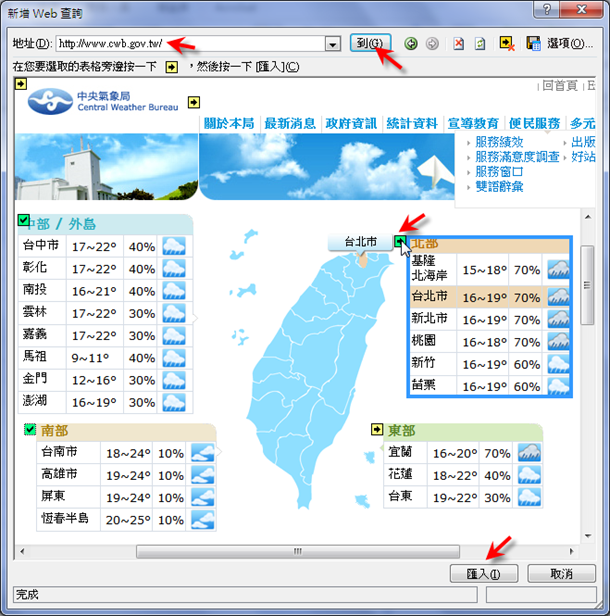Click the 桃園 cell in 北部 table
Viewport: 610px width, 616px height.
tap(433, 341)
